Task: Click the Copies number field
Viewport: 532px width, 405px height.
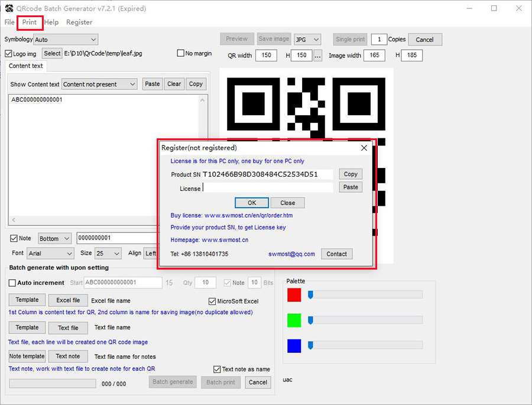Action: click(379, 40)
